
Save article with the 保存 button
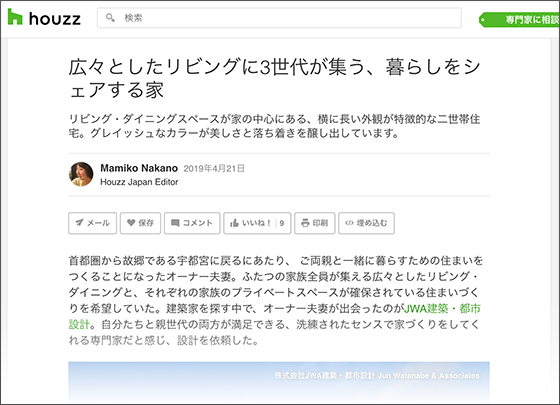click(x=140, y=223)
